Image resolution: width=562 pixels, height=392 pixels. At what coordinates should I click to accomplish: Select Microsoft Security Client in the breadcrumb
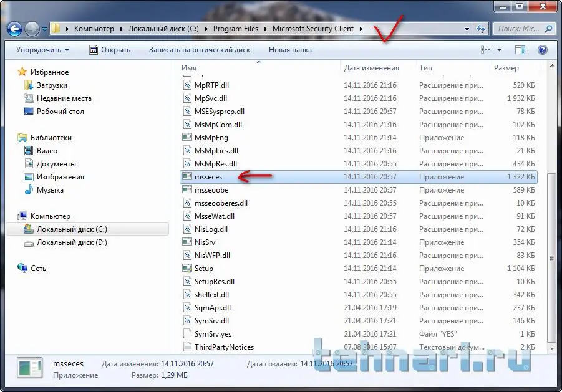tap(313, 29)
